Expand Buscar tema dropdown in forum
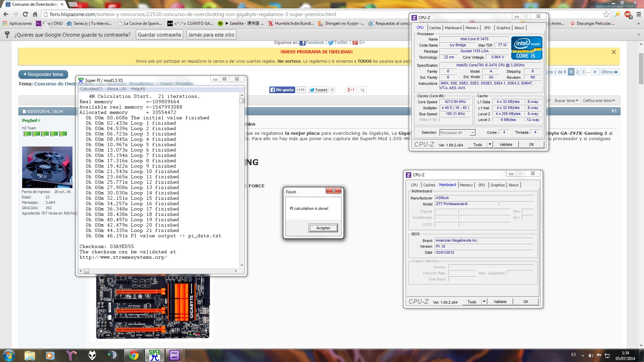The width and height of the screenshot is (644, 362). pos(566,101)
